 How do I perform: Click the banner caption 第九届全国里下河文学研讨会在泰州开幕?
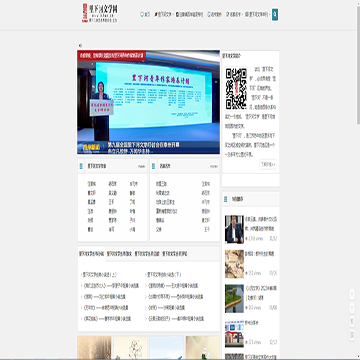click(x=143, y=145)
